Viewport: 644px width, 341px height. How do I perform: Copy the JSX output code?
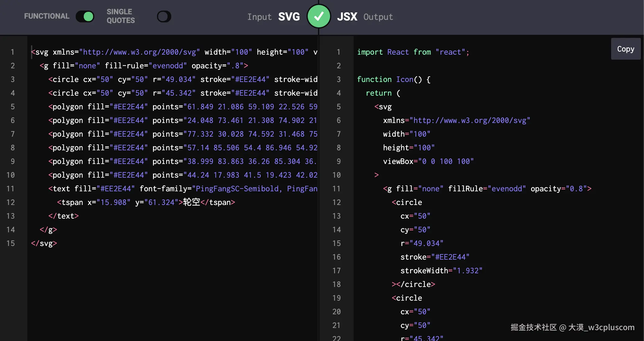point(625,49)
